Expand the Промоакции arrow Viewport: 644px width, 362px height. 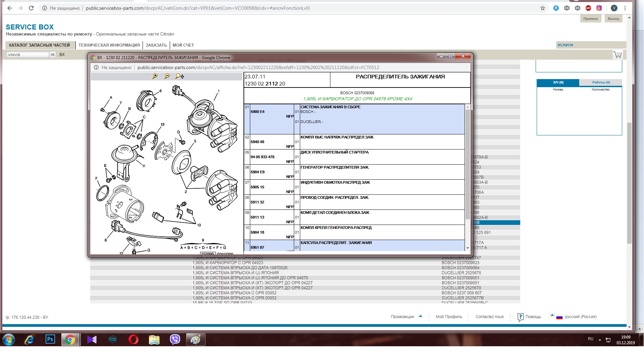420,316
